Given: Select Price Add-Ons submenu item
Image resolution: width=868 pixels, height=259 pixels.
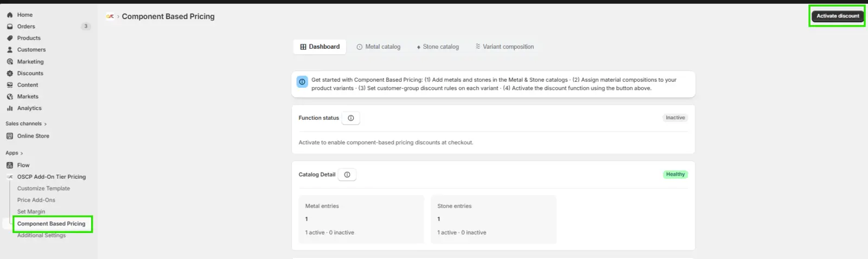Looking at the screenshot, I should coord(36,200).
